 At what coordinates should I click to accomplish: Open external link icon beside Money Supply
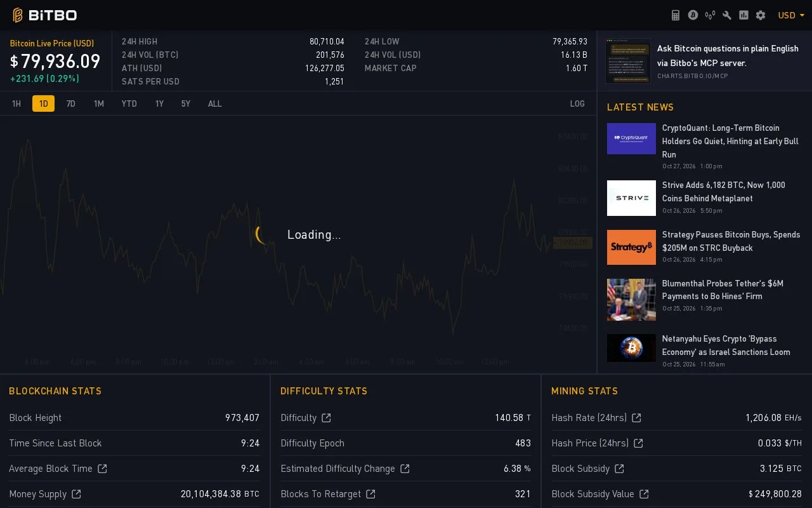pos(76,494)
